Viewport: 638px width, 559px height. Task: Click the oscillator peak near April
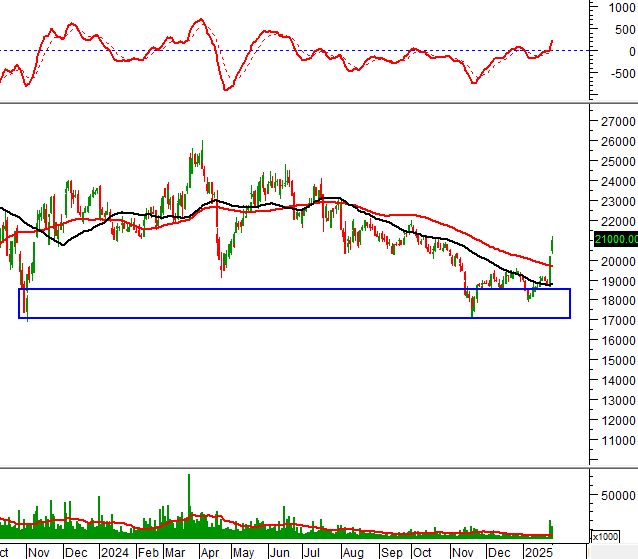[x=201, y=19]
